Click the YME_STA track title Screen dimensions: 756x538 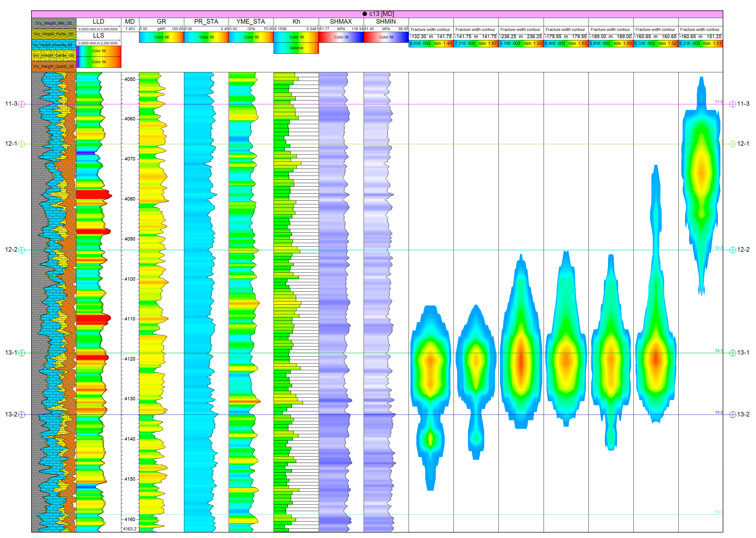click(x=251, y=21)
